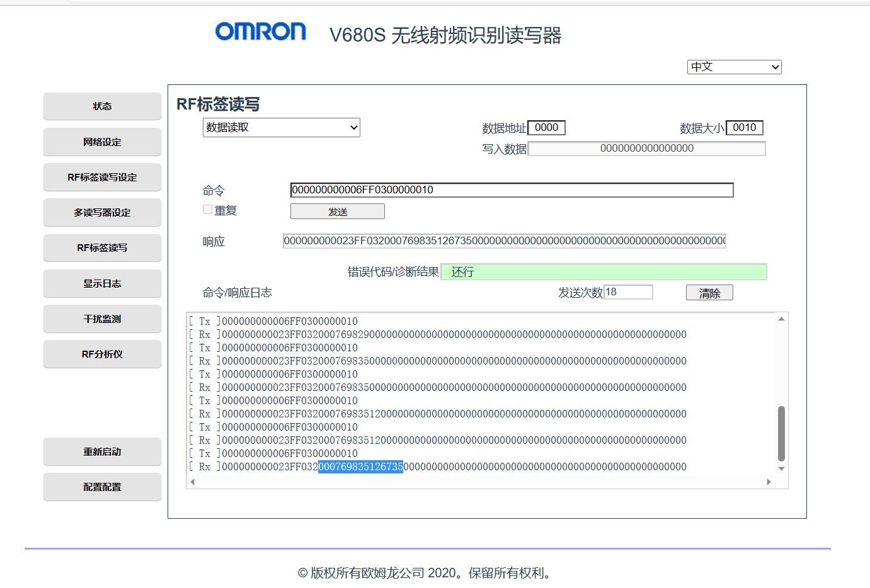The height and width of the screenshot is (588, 870).
Task: Click the 清除 clear log button
Action: [709, 293]
